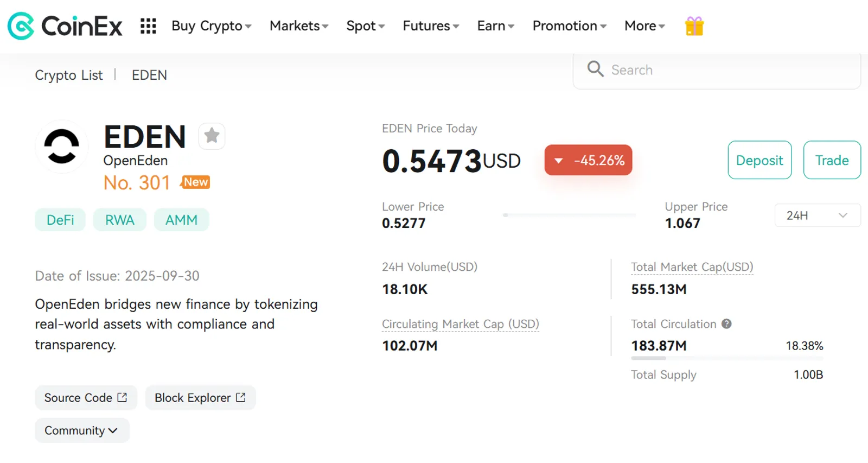Open the CoinEx logo homepage

(x=65, y=26)
